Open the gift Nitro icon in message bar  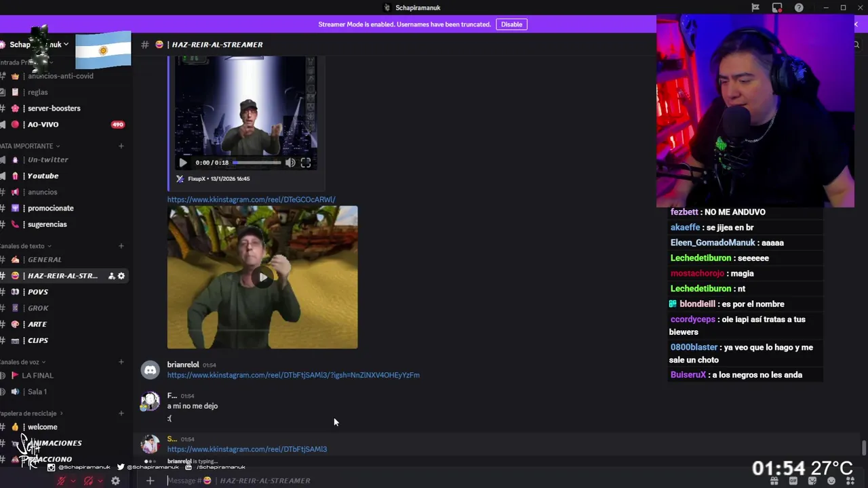point(774,481)
